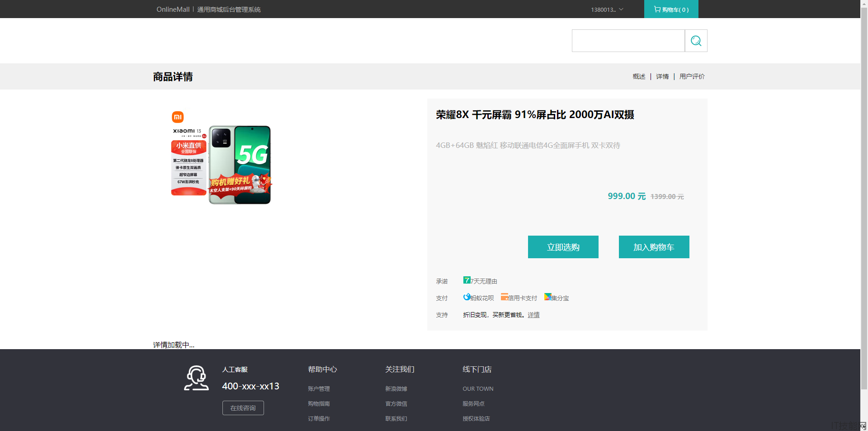Open the 授权体验店 store link
Image resolution: width=868 pixels, height=431 pixels.
click(476, 419)
